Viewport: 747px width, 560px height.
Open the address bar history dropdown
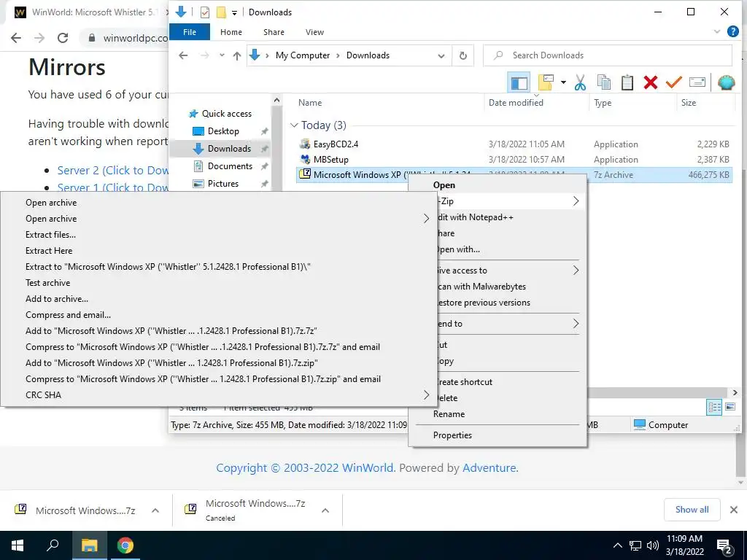pos(441,55)
